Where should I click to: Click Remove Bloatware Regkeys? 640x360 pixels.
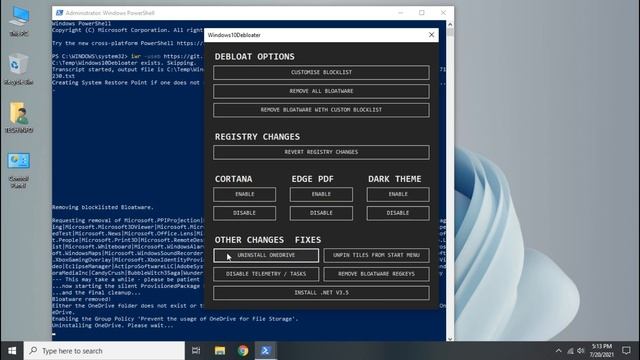(x=376, y=274)
